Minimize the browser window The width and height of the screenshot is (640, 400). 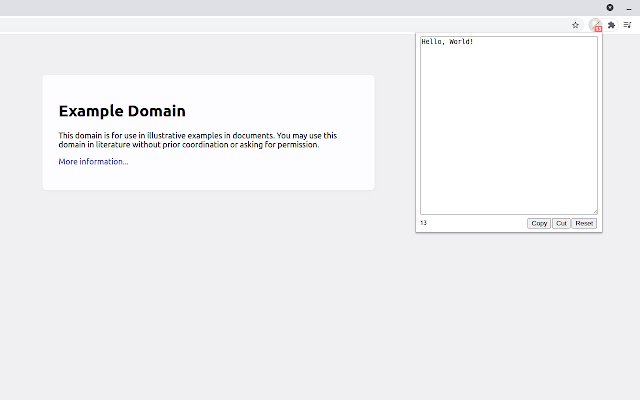click(x=629, y=8)
